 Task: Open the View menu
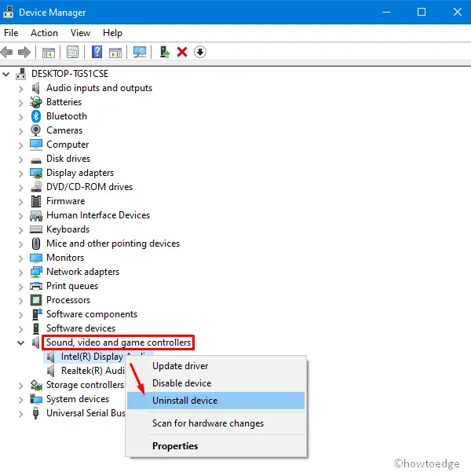[x=80, y=33]
